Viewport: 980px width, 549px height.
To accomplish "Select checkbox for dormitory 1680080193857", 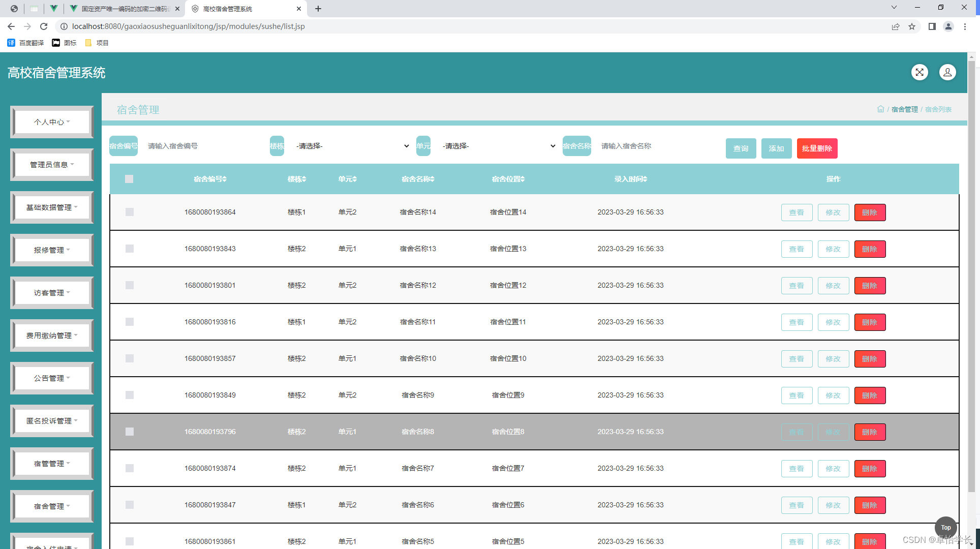I will tap(130, 358).
